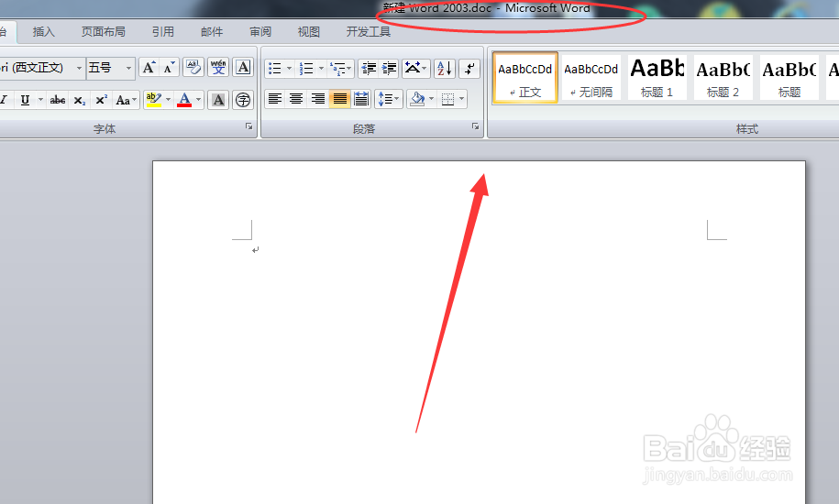Click the Bullets list button
Screen dimensions: 839x504
(274, 68)
